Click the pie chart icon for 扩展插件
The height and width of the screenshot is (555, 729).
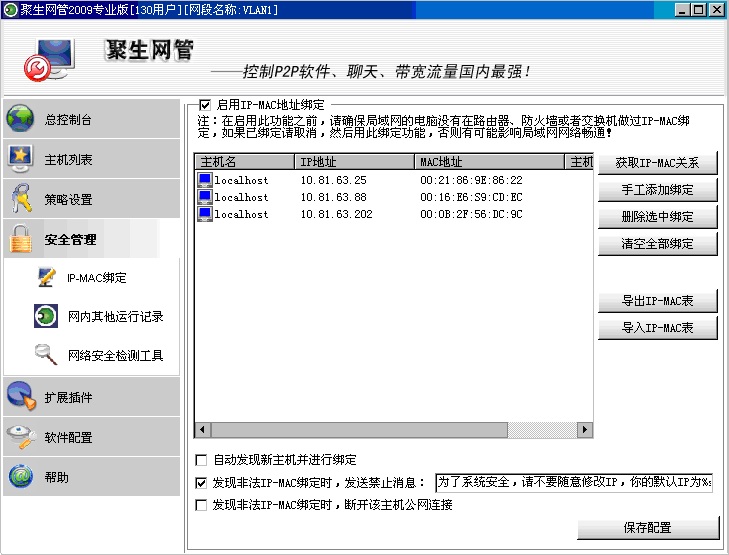pos(21,396)
